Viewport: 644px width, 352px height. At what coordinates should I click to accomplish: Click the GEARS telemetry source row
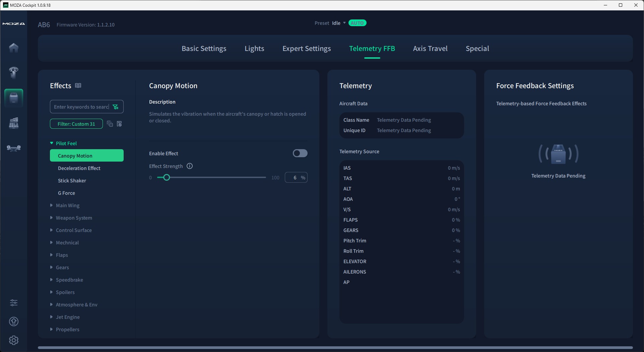401,230
